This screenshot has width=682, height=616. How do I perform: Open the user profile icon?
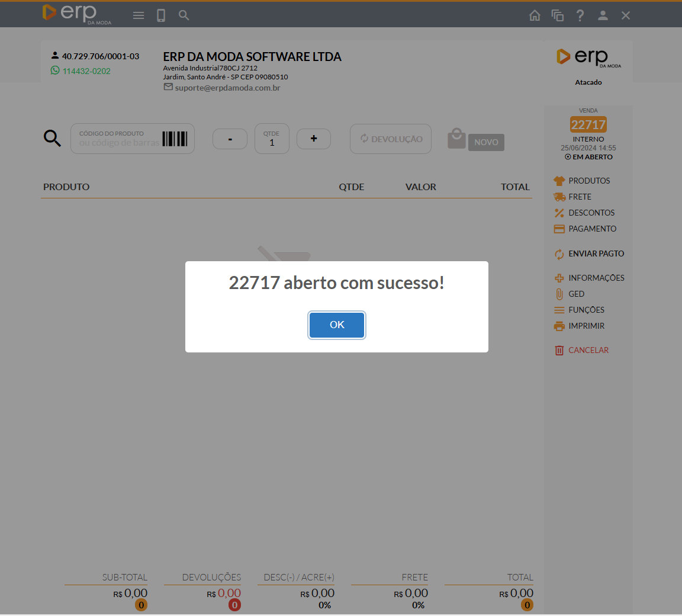603,15
